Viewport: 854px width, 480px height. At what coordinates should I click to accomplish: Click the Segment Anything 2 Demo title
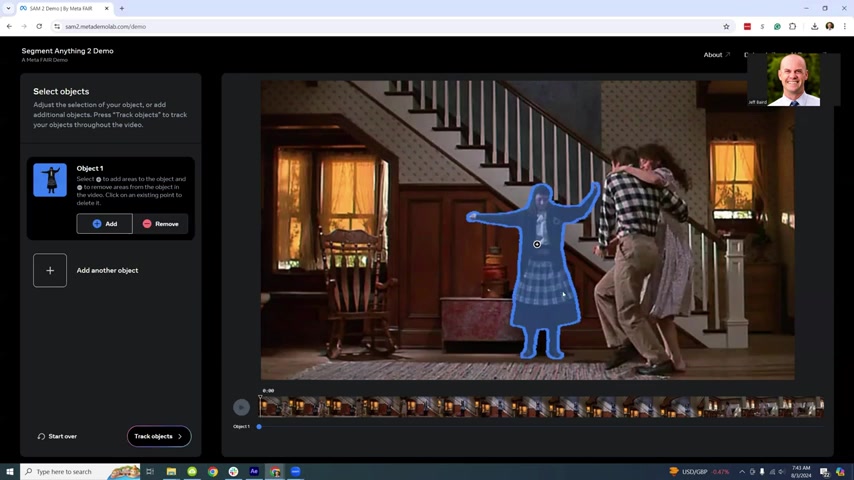point(68,51)
